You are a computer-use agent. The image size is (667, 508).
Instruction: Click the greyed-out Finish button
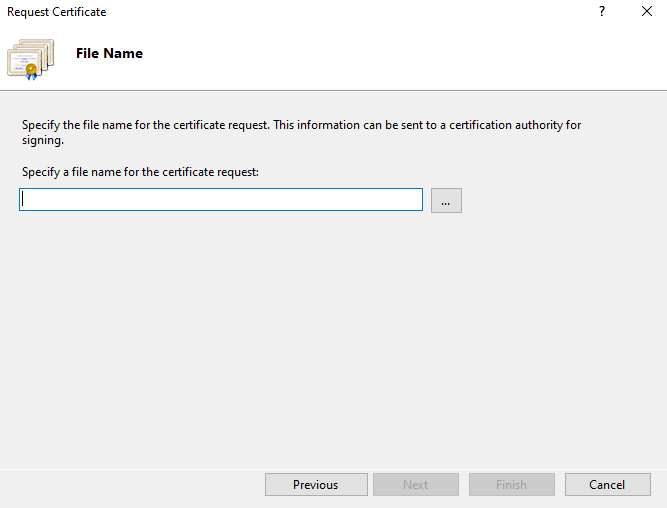[511, 485]
